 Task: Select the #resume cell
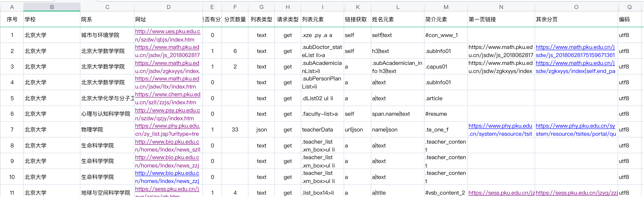tap(446, 114)
